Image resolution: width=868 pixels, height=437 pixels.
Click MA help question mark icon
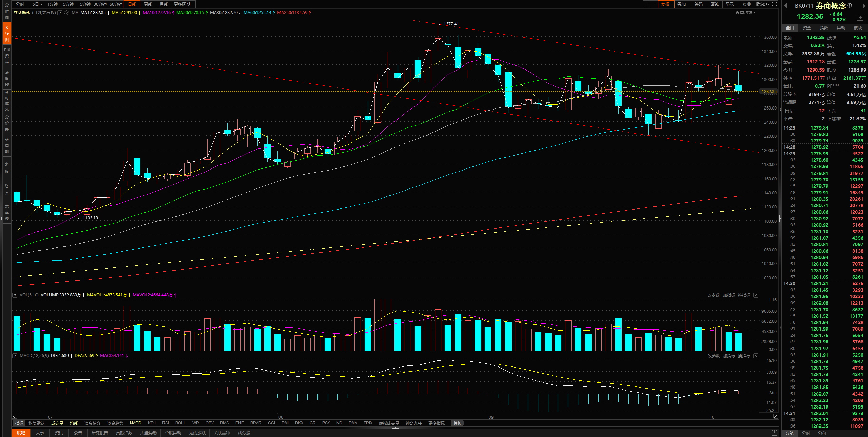60,13
